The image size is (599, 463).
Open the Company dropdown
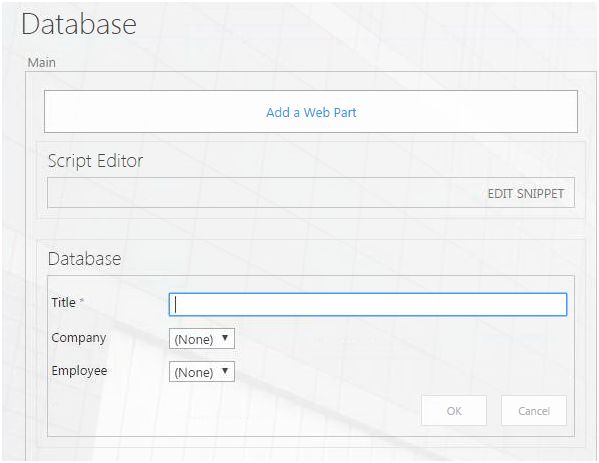click(202, 338)
